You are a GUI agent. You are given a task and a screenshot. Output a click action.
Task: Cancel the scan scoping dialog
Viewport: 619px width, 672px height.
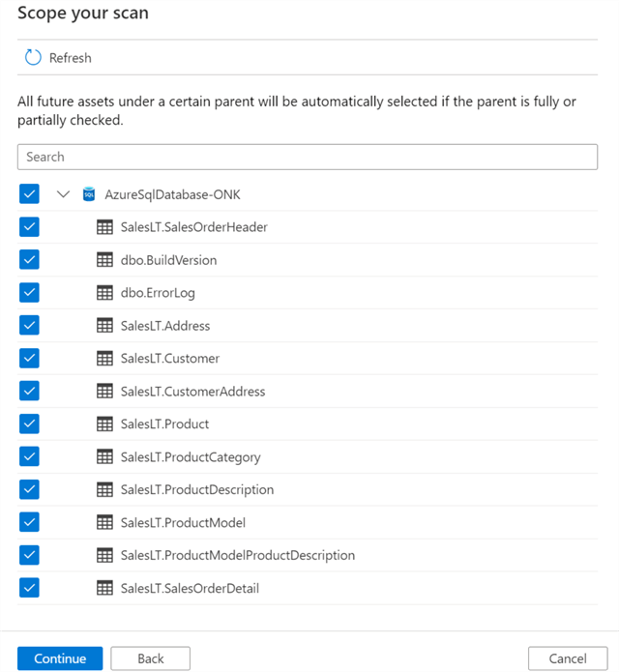coord(567,658)
